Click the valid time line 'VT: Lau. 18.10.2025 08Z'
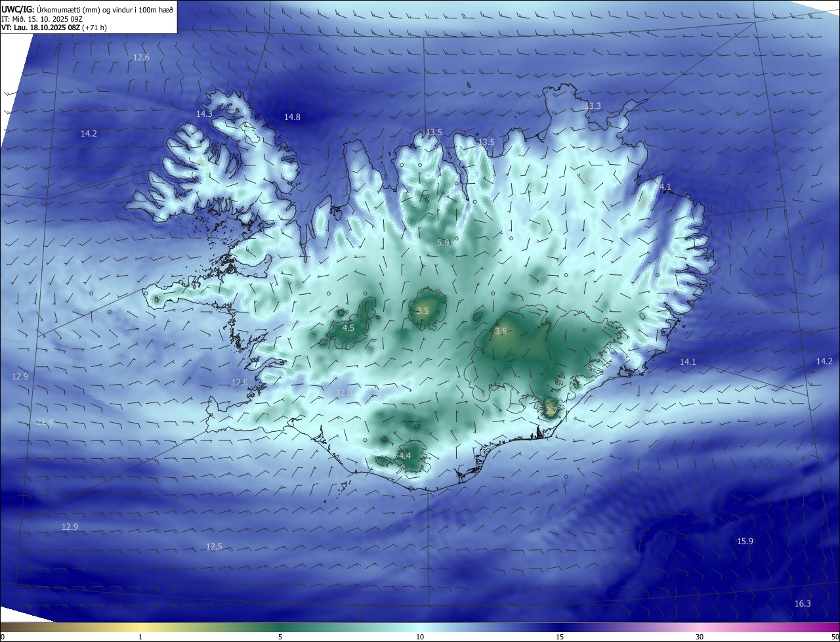Screen dimensions: 840x642 tap(39, 28)
